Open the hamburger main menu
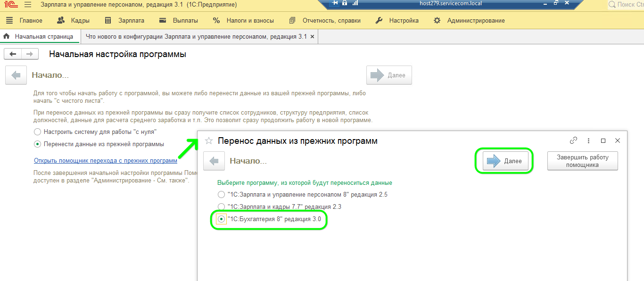 click(x=27, y=5)
